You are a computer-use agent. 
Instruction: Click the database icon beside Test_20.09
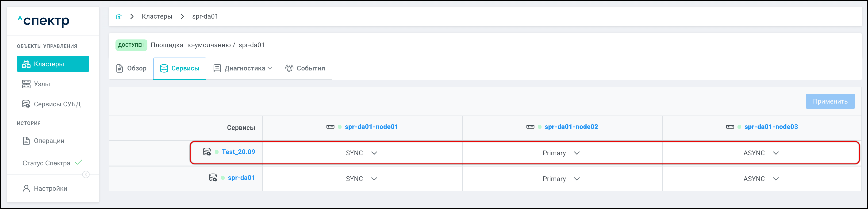[207, 152]
